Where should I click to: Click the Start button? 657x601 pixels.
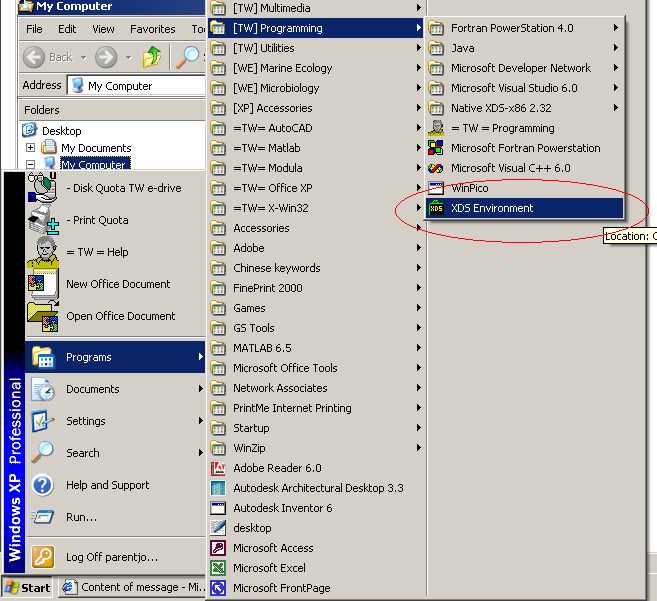coord(28,588)
